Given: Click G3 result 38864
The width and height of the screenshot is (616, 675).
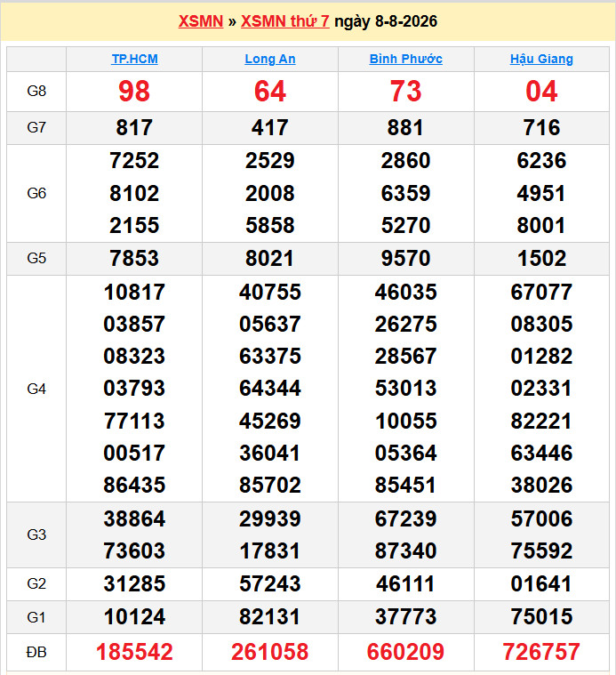Looking at the screenshot, I should coord(134,518).
